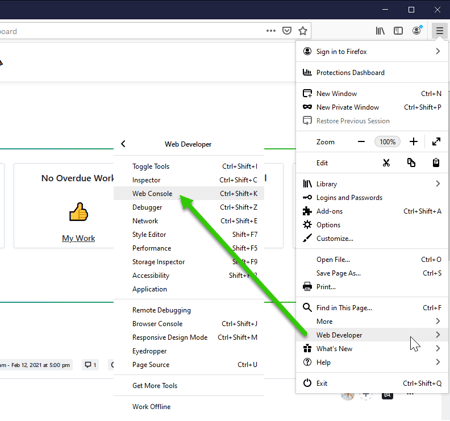Open a New Window
Image resolution: width=450 pixels, height=421 pixels.
[372, 93]
